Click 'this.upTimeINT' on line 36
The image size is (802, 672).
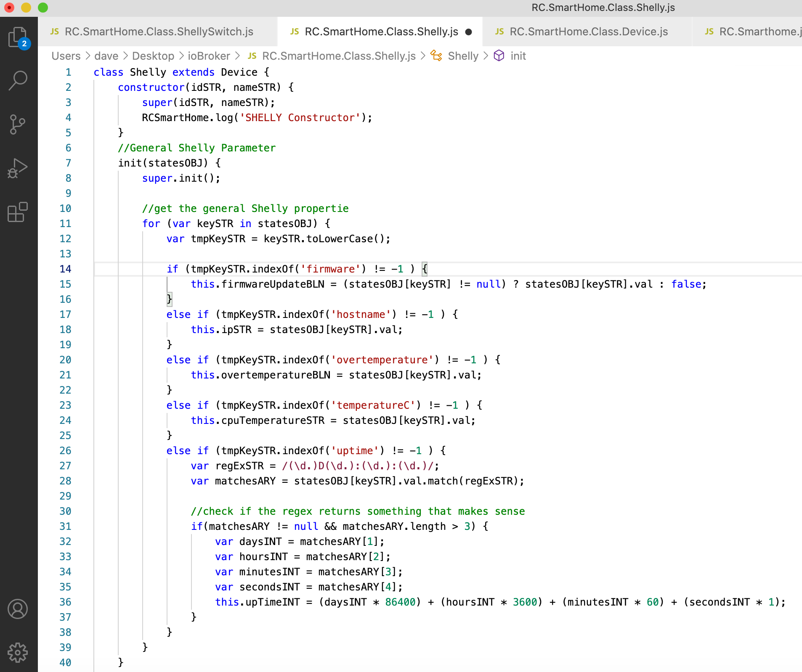point(258,602)
